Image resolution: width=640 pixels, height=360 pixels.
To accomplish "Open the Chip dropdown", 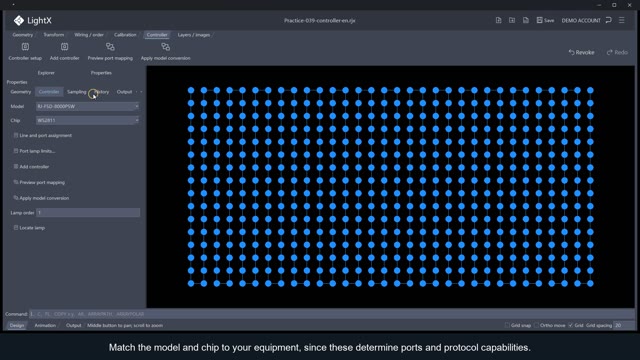I will (88, 120).
